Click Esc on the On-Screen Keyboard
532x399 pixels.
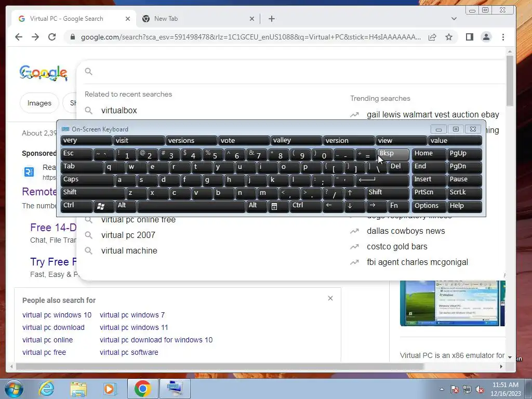pos(77,154)
